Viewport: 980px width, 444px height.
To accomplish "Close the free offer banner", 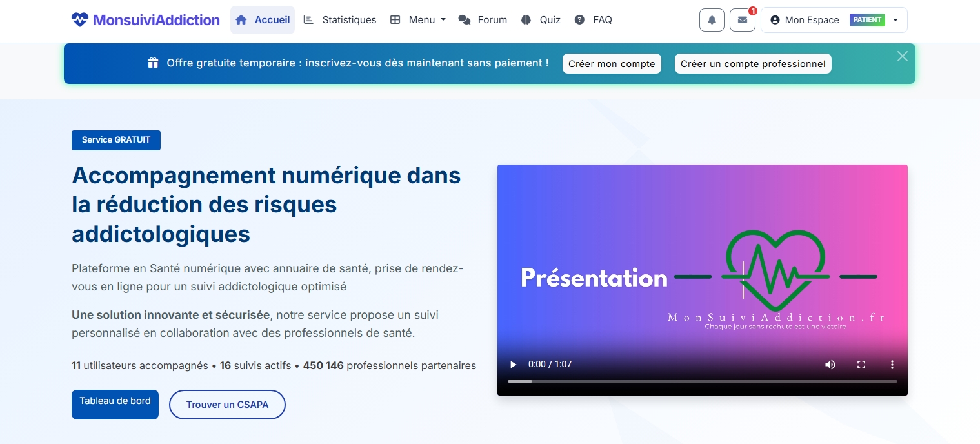I will [902, 56].
